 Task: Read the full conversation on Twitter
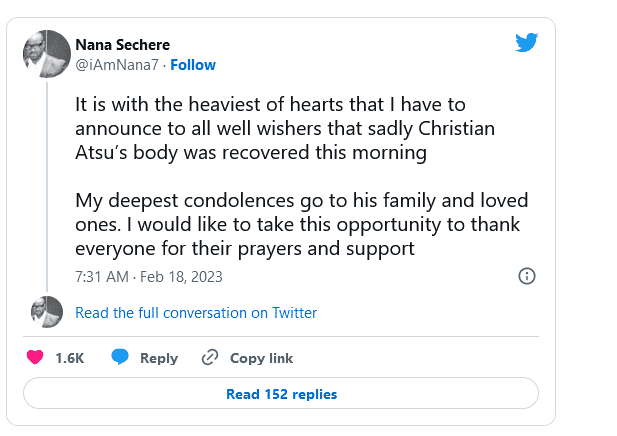click(196, 313)
